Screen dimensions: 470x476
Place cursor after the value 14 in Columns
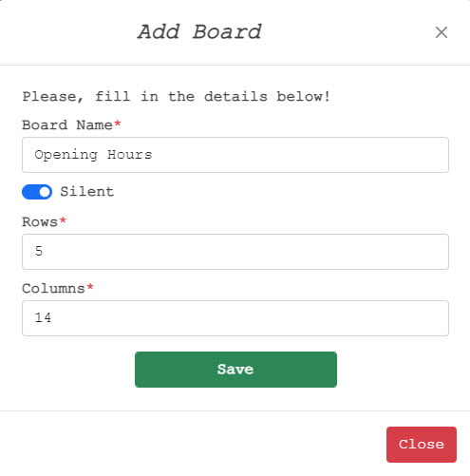[52, 318]
